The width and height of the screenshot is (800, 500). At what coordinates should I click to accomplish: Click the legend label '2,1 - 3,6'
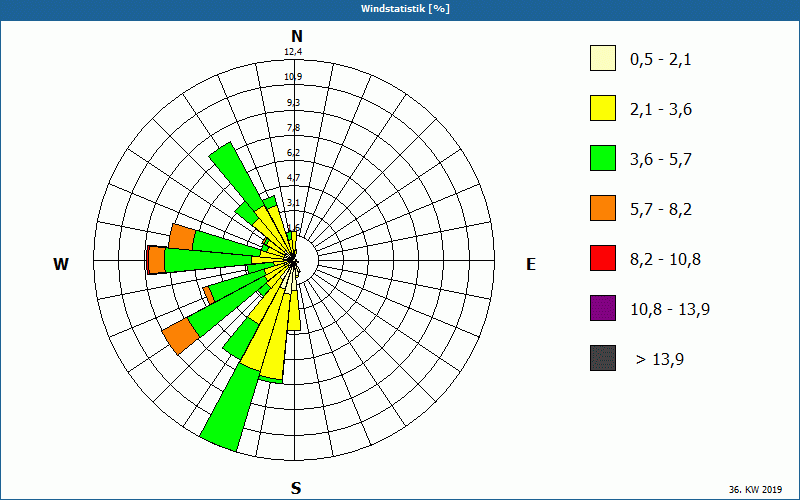[x=661, y=110]
